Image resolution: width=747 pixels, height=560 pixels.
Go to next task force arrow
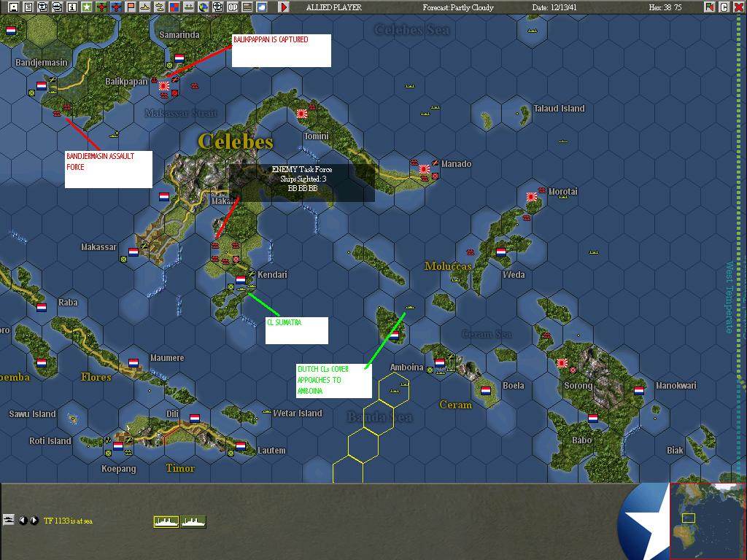pyautogui.click(x=34, y=521)
